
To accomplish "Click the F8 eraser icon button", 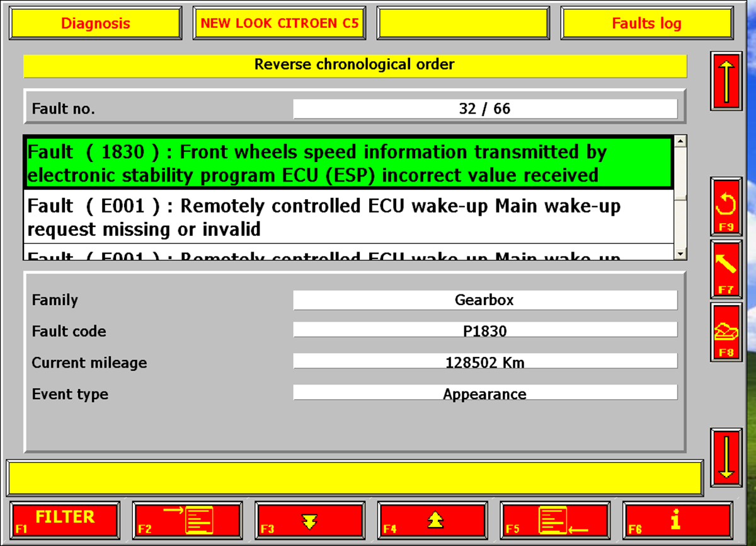I will tap(726, 332).
